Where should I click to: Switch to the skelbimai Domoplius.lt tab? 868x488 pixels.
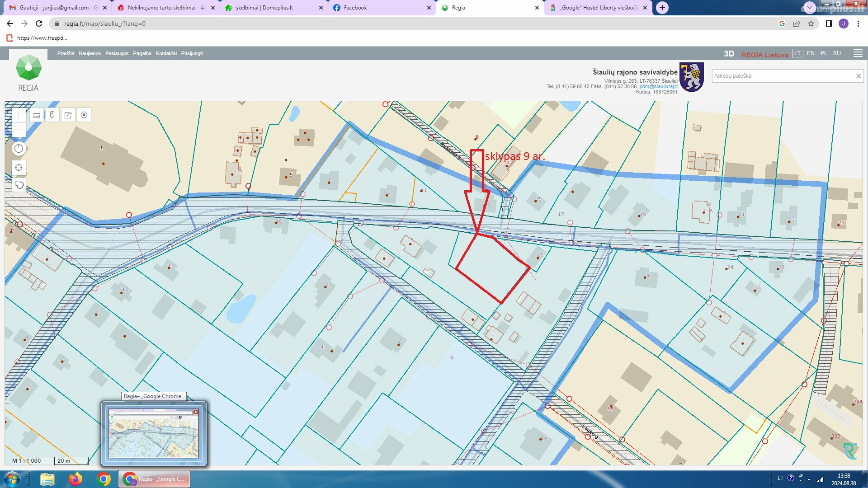pos(274,8)
